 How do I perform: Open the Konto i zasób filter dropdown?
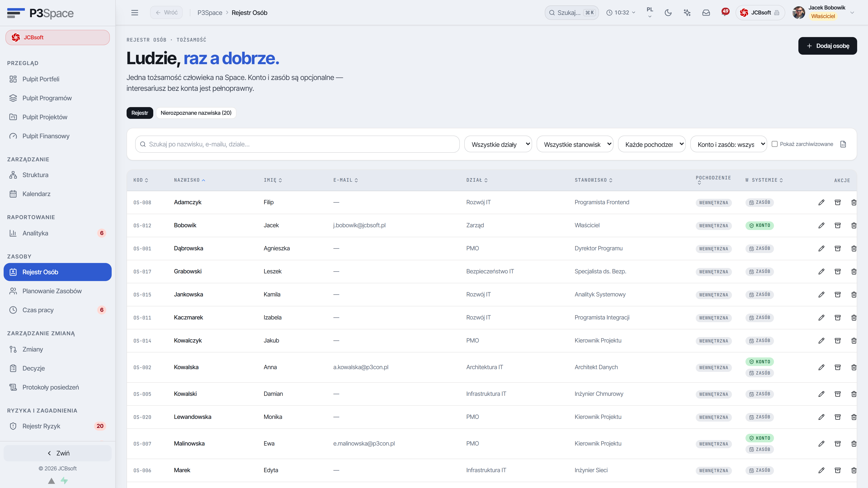coord(728,144)
